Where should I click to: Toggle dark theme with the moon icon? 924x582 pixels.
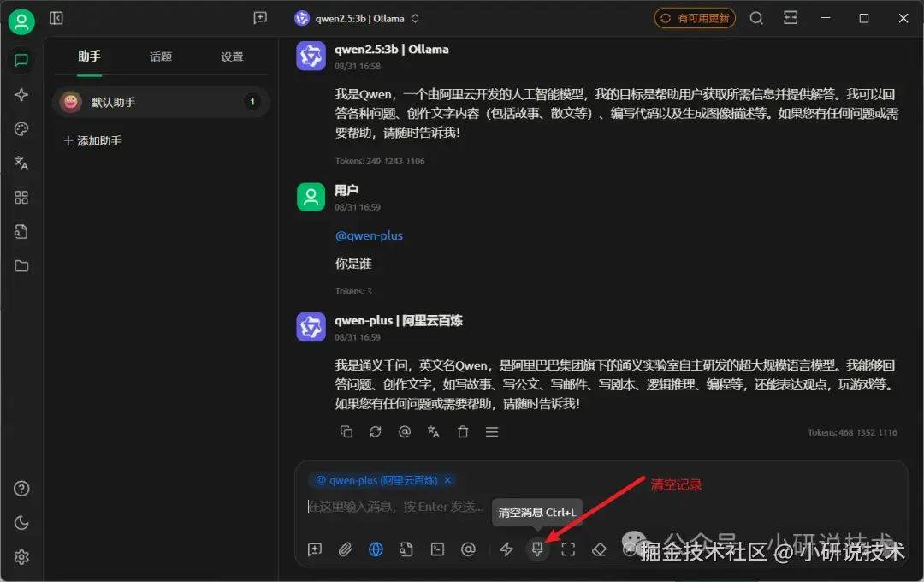21,523
